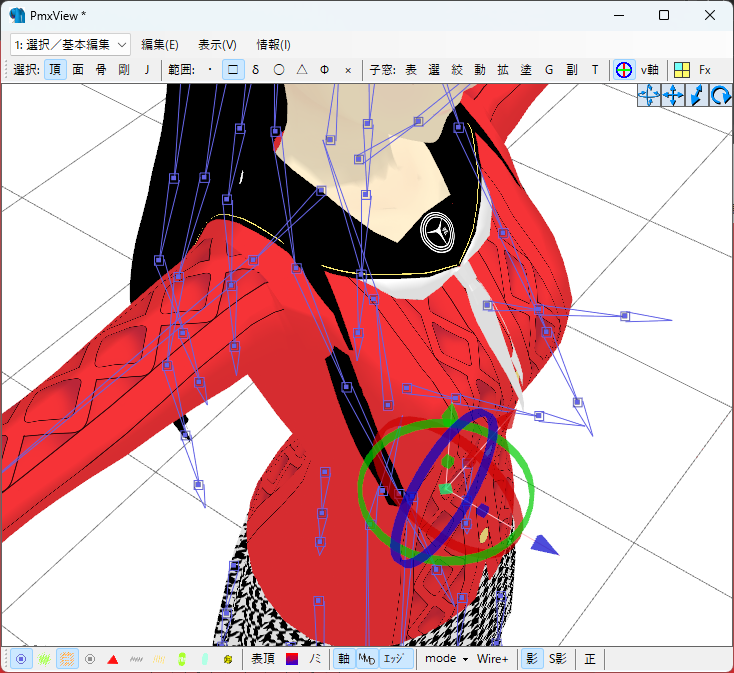Open the 選 sub-window
This screenshot has height=673, width=734.
[x=434, y=70]
